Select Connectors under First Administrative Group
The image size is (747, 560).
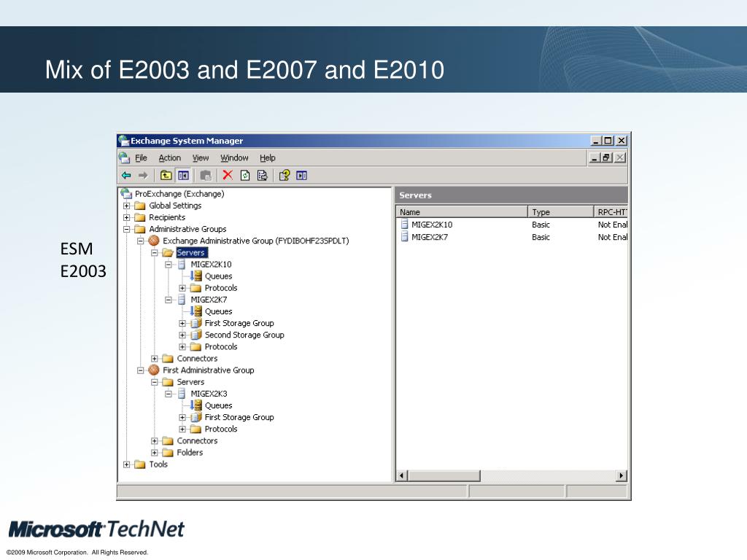(197, 441)
